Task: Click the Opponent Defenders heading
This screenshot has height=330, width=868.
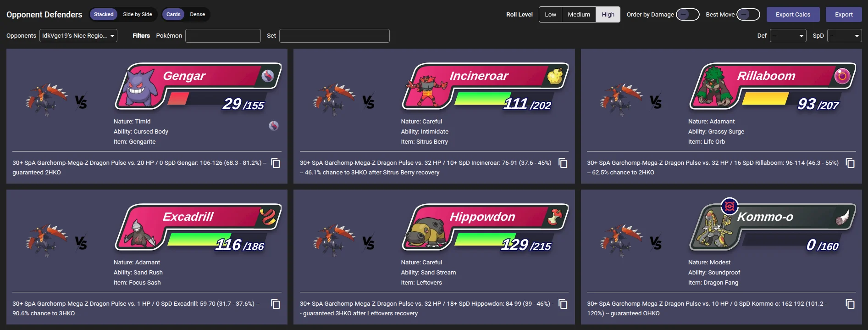Action: (x=44, y=14)
